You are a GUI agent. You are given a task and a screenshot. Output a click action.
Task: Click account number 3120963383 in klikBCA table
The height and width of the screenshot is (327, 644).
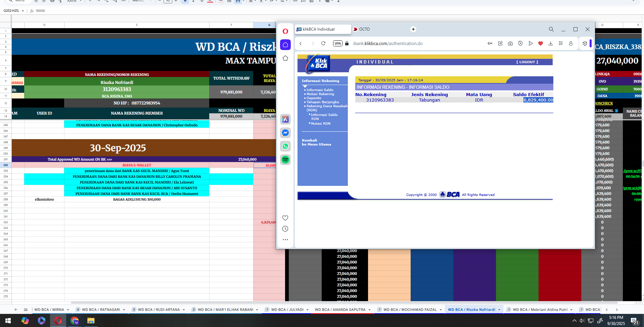click(x=380, y=100)
